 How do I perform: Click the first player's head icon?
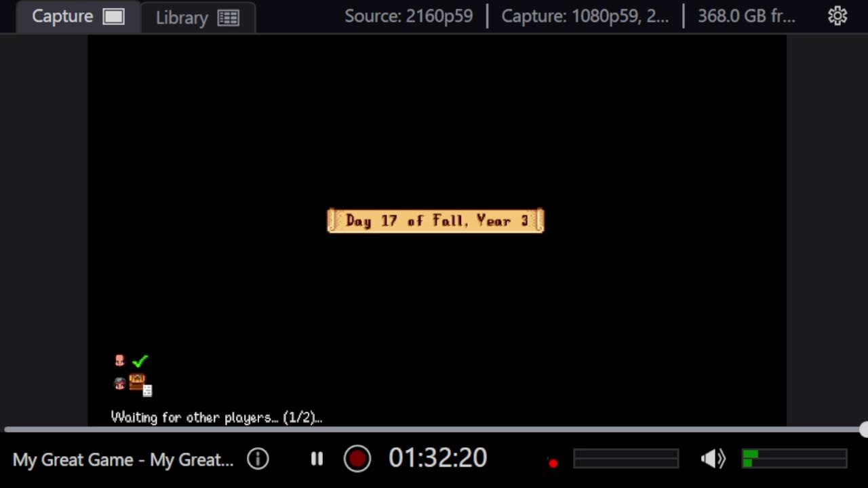pyautogui.click(x=119, y=361)
